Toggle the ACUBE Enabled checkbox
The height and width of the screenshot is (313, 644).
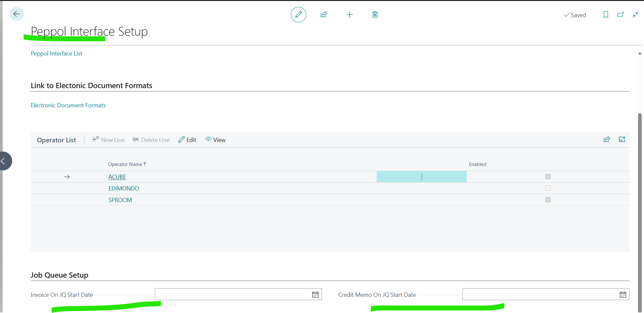tap(548, 177)
